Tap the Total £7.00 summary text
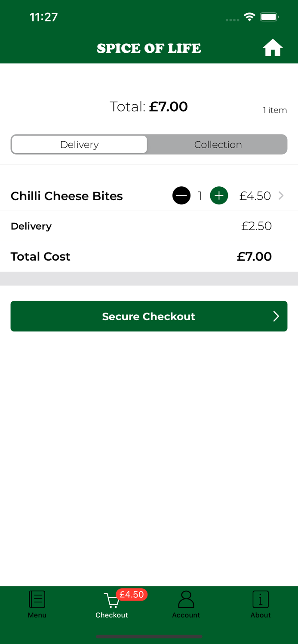This screenshot has width=298, height=644. (x=148, y=106)
